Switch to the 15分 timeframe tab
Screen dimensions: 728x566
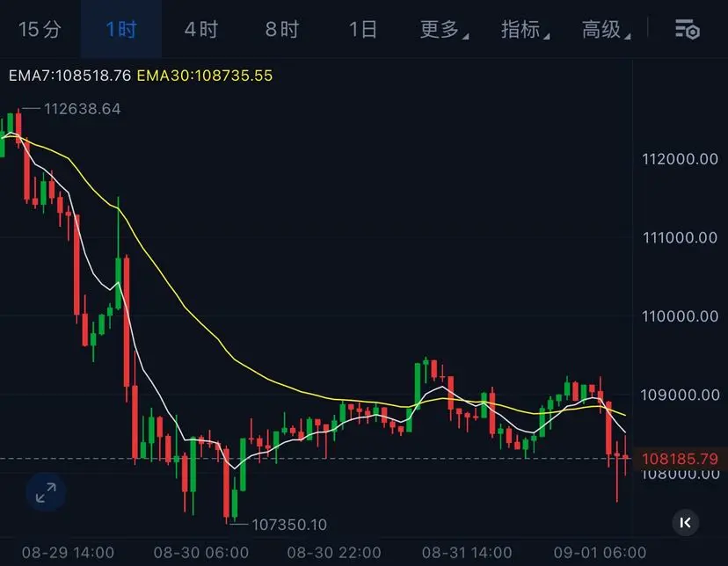(40, 29)
